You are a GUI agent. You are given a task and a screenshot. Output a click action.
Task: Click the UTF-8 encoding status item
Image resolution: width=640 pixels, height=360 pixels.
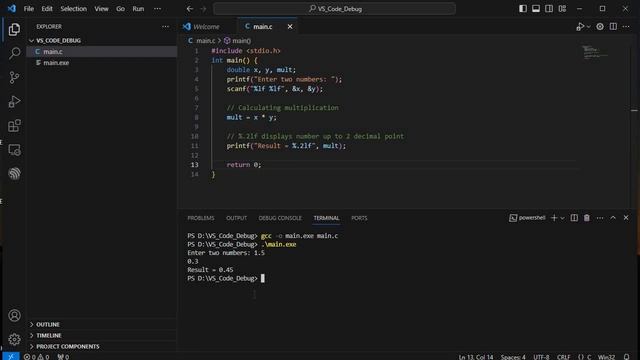click(x=541, y=357)
